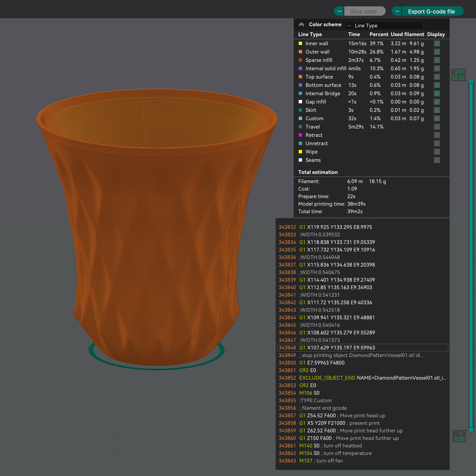476x476 pixels.
Task: Click the Custom green color swatch
Action: coord(300,119)
